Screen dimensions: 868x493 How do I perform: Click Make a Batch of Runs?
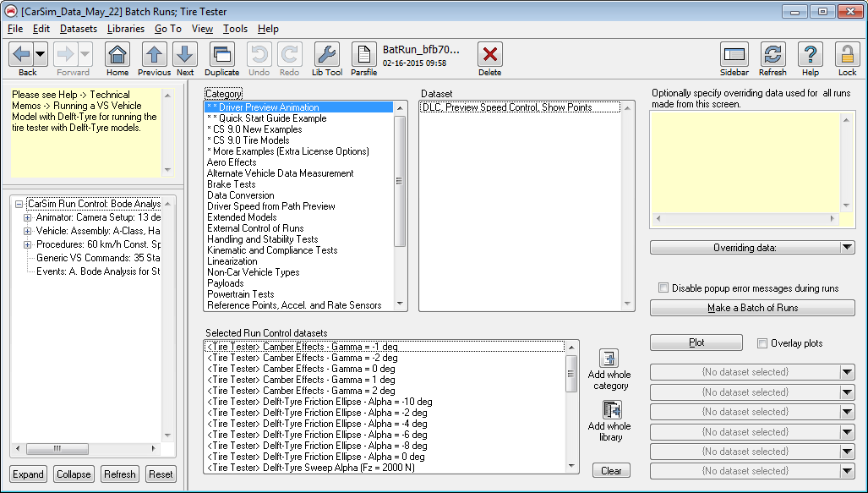pyautogui.click(x=752, y=308)
